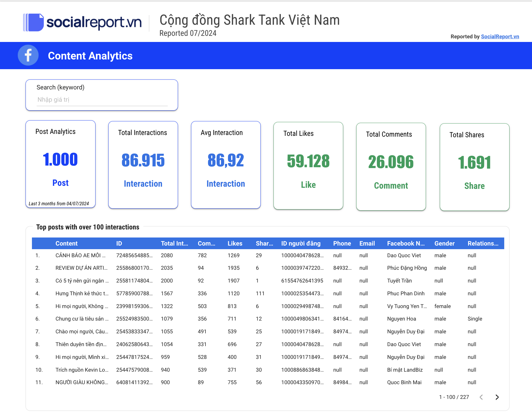Click the Post Analytics 1.000 card
Screen dimensions: 532x415
click(61, 164)
